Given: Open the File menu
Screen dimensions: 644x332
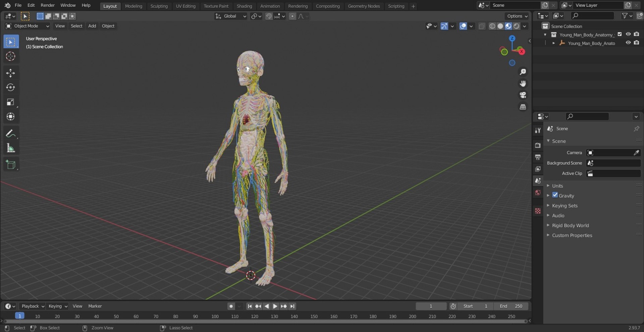Looking at the screenshot, I should pyautogui.click(x=18, y=5).
